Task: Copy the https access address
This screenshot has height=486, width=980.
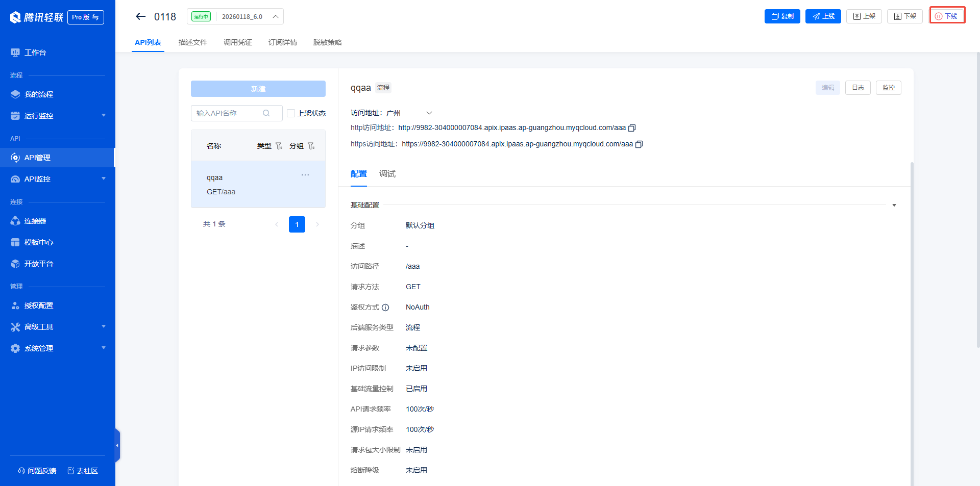Action: click(x=639, y=144)
